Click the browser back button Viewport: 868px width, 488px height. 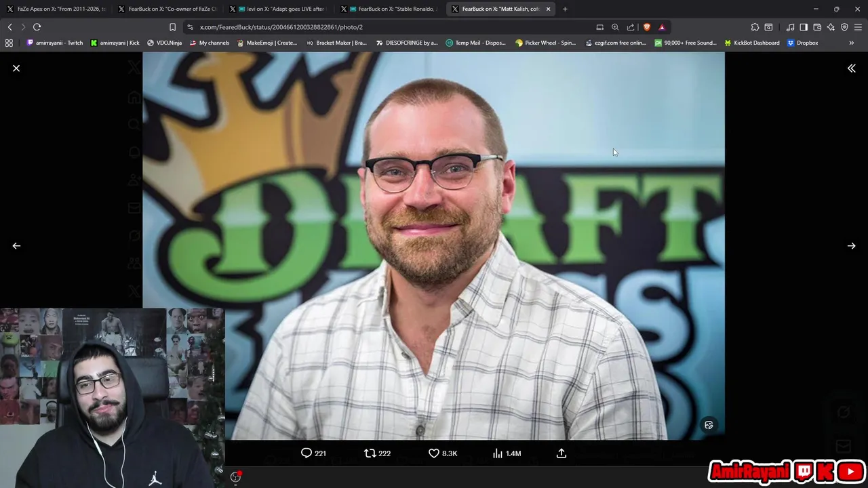pos(9,27)
